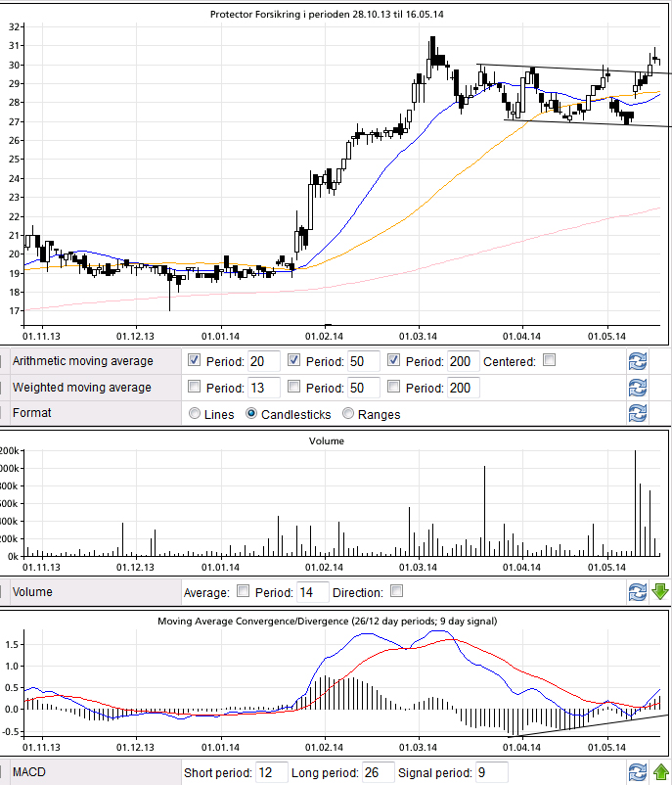
Task: Refresh the Weighted moving average row
Action: 637,388
